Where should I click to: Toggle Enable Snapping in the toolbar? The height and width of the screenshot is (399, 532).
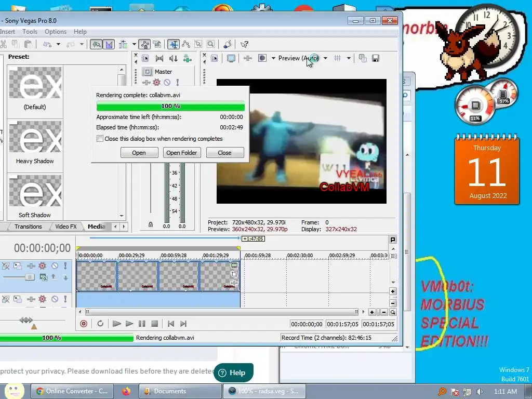tap(96, 44)
